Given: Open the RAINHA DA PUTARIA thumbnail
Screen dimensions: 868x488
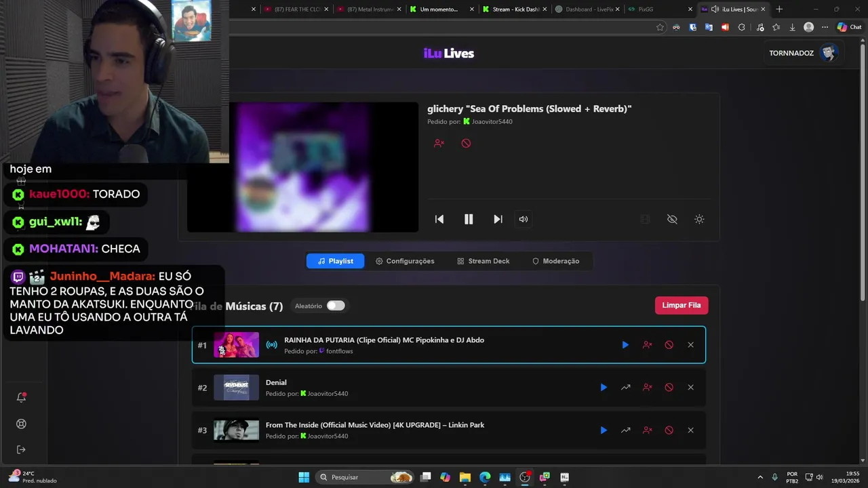Looking at the screenshot, I should [236, 345].
